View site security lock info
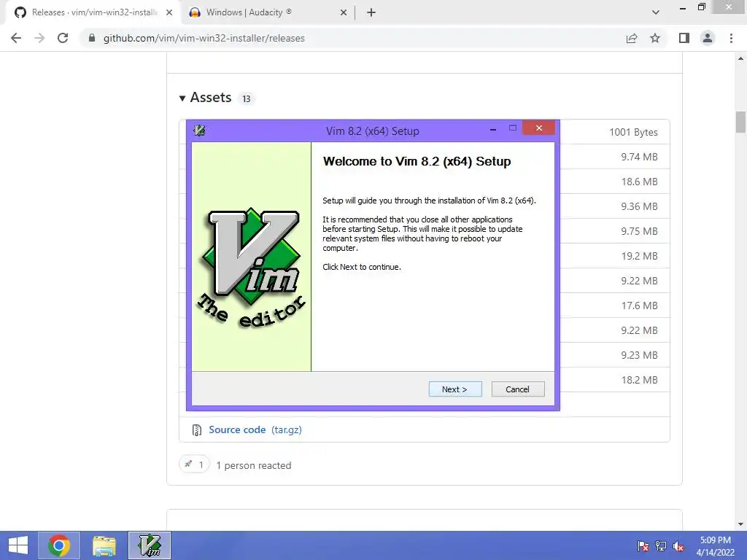Viewport: 747px width, 560px height. pos(92,38)
